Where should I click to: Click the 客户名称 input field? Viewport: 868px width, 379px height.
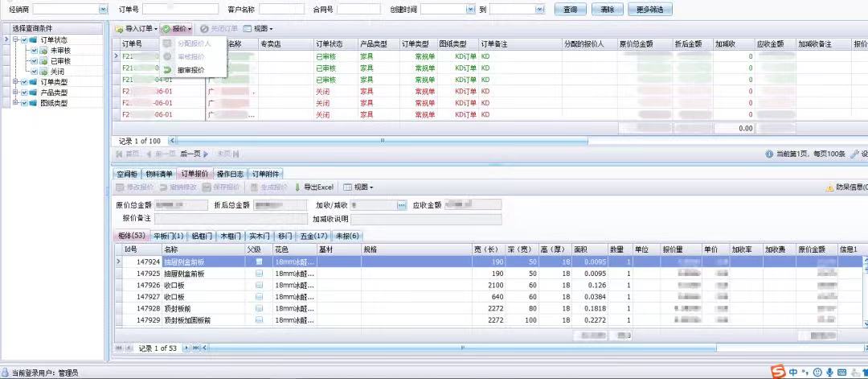[x=281, y=10]
